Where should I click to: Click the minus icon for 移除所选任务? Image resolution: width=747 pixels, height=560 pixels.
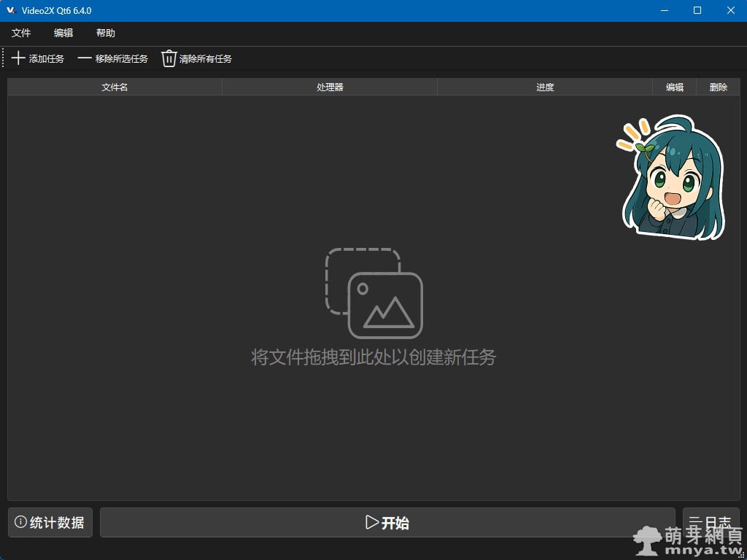(x=85, y=58)
